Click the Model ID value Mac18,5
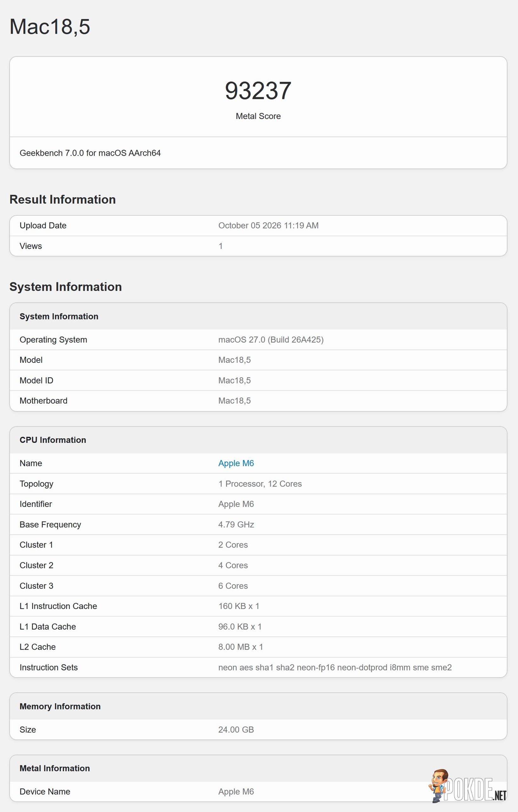The image size is (518, 812). 235,380
